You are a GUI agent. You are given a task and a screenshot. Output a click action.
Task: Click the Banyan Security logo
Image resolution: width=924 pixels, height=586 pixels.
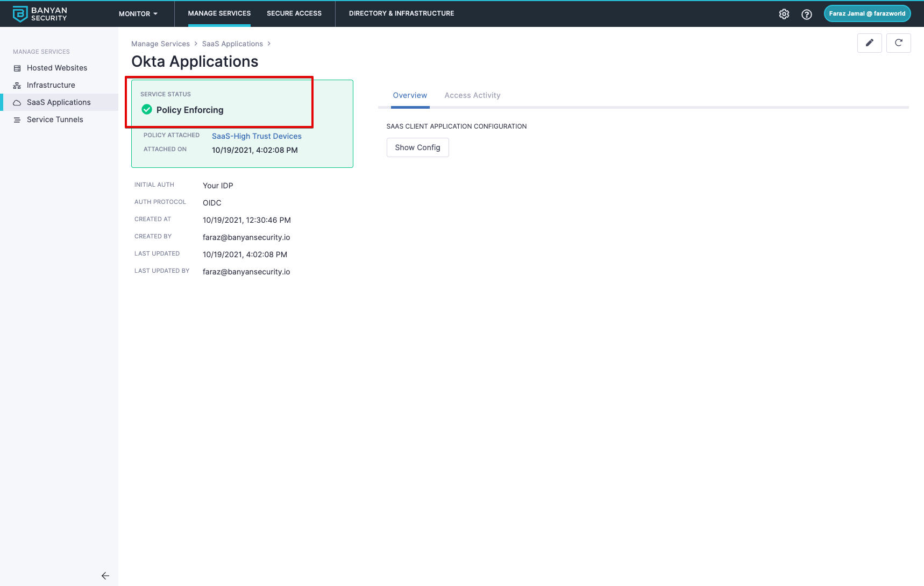click(x=40, y=14)
